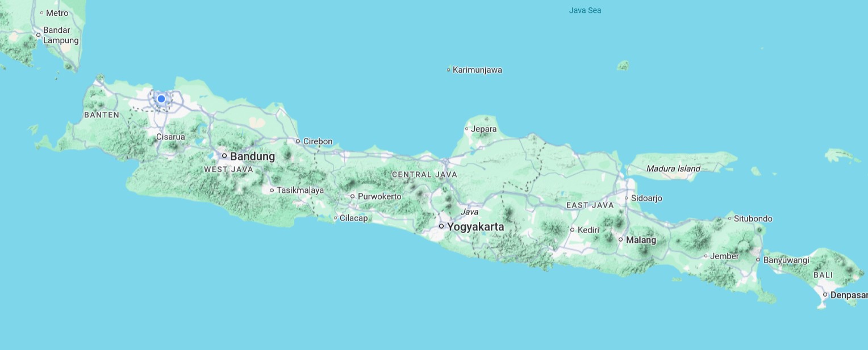The width and height of the screenshot is (868, 350).
Task: Click the Kediri place marker
Action: click(572, 229)
